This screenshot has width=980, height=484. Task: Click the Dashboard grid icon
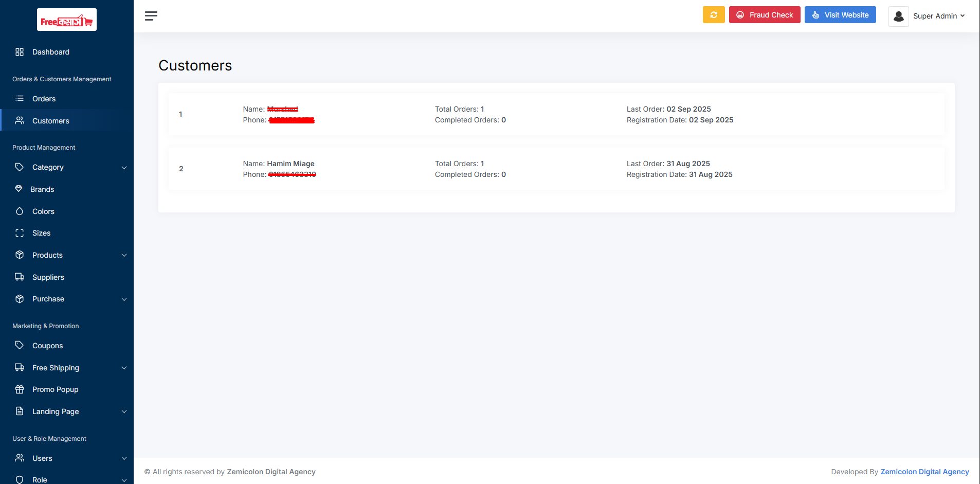click(x=20, y=52)
